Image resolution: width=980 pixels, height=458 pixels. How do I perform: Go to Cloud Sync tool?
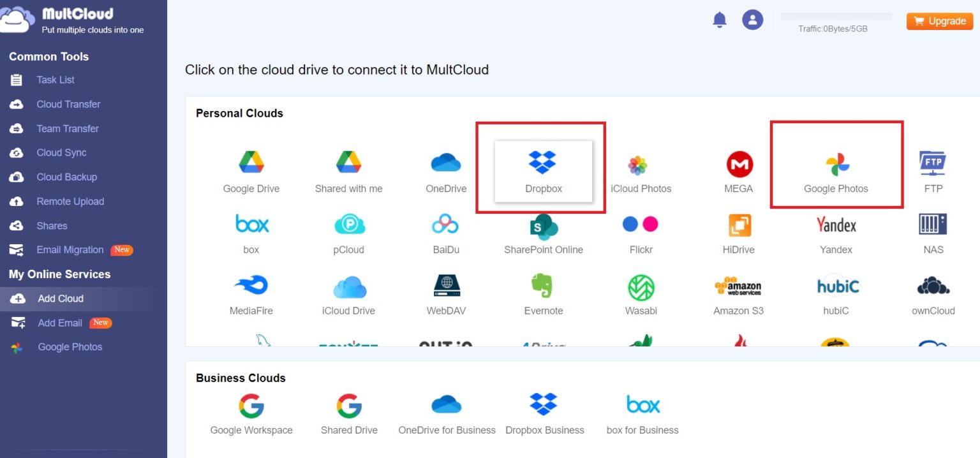61,152
